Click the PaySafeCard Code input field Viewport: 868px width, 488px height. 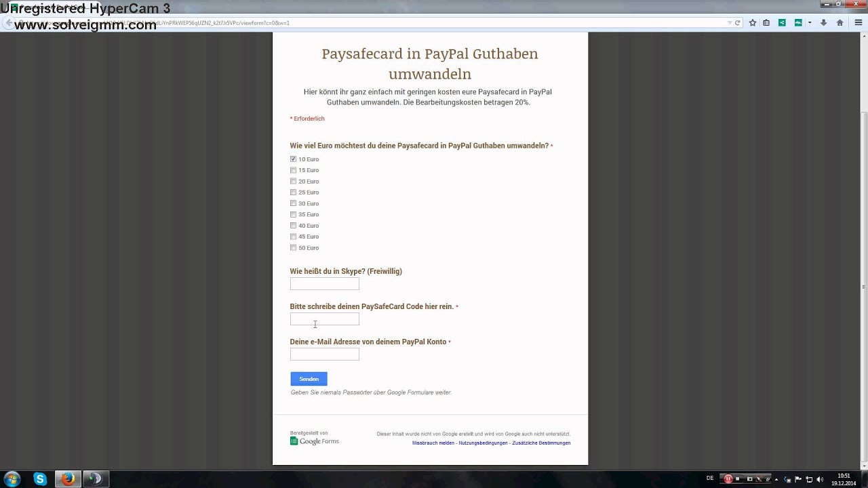click(x=324, y=319)
